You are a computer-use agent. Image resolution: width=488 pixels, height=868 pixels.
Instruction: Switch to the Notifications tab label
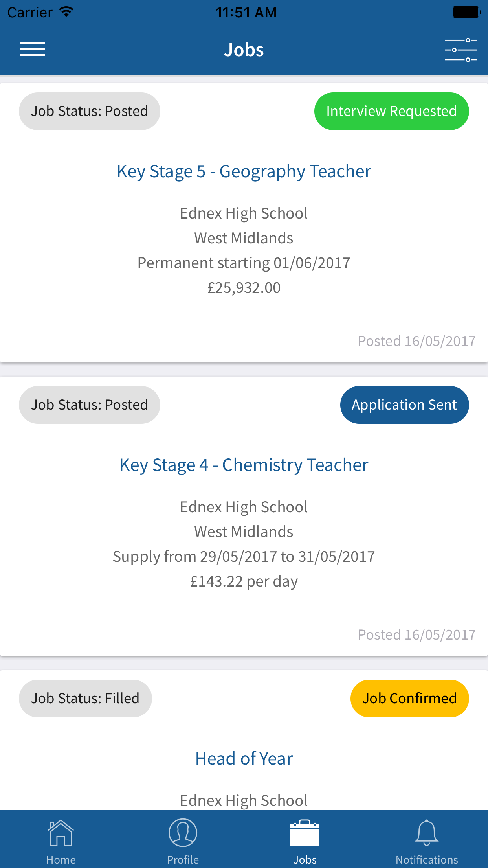pos(426,860)
